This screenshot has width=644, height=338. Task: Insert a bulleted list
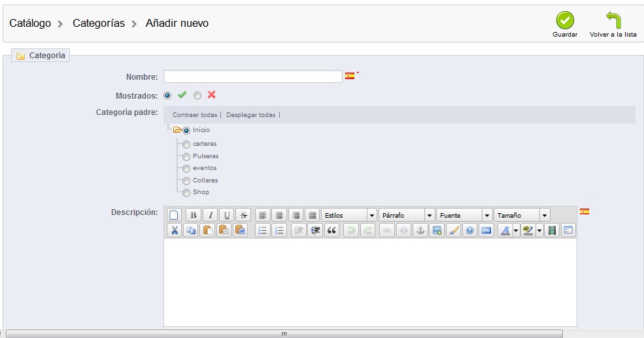coord(262,230)
